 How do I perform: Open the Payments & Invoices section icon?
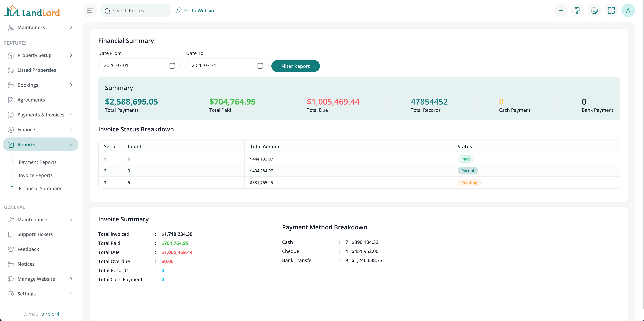pos(11,115)
